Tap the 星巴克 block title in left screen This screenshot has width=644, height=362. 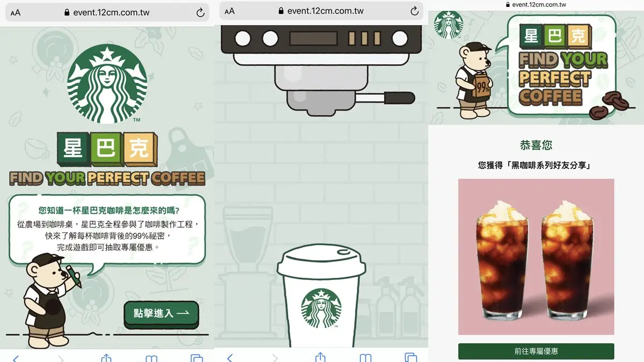107,149
